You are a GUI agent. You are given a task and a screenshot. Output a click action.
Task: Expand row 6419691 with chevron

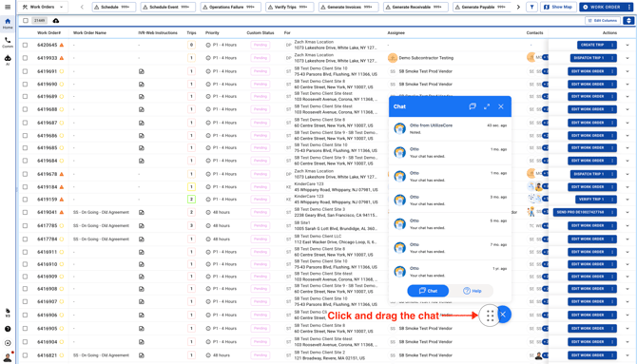coord(627,71)
